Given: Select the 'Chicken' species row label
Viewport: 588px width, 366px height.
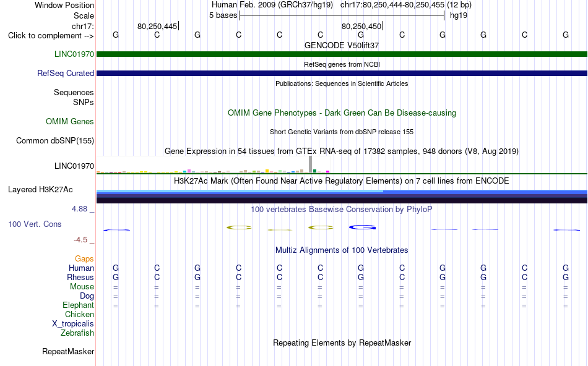Looking at the screenshot, I should click(79, 314).
